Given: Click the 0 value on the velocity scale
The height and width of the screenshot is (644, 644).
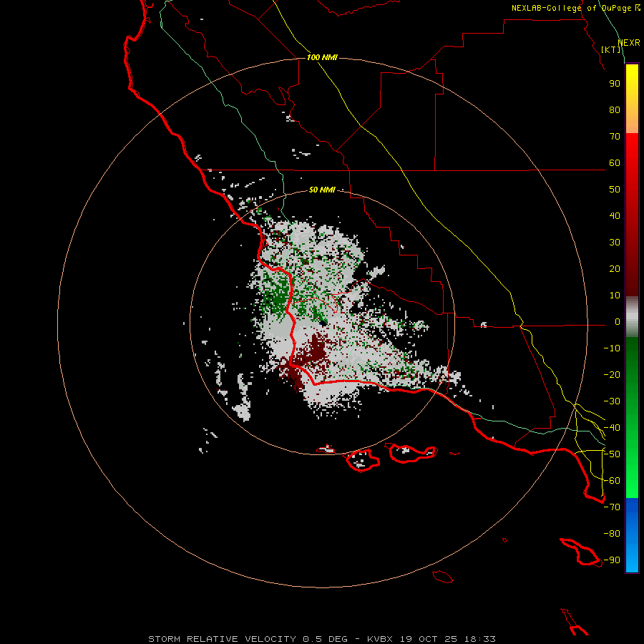Looking at the screenshot, I should [x=618, y=322].
